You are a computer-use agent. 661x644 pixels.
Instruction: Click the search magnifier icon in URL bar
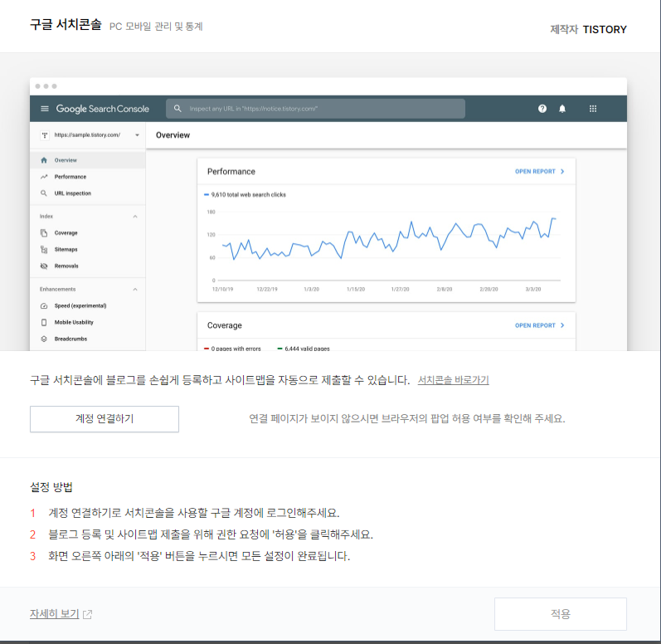(177, 109)
